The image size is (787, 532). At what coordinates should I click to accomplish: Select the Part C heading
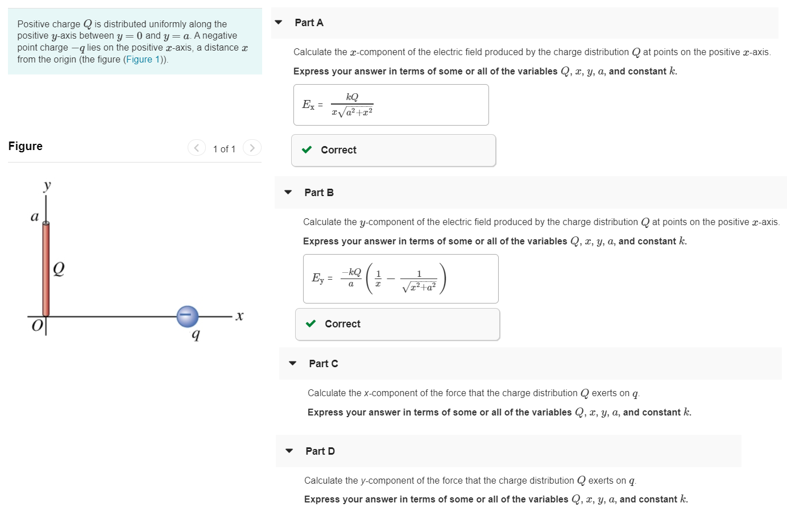pyautogui.click(x=324, y=364)
